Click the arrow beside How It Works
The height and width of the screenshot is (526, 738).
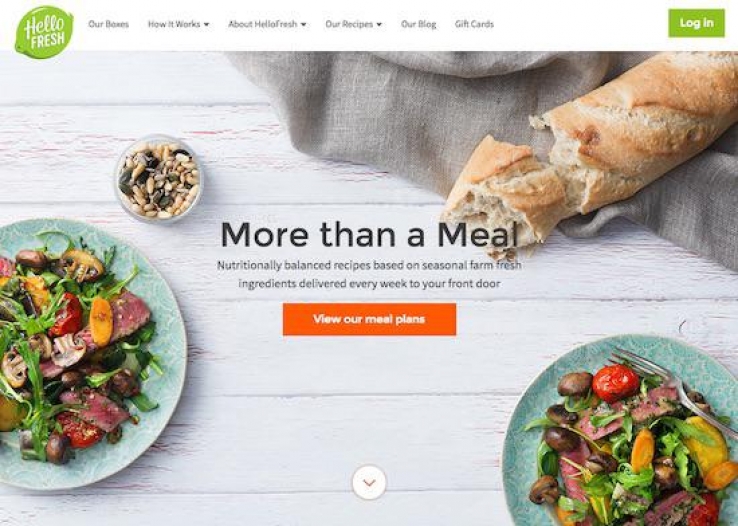click(206, 24)
